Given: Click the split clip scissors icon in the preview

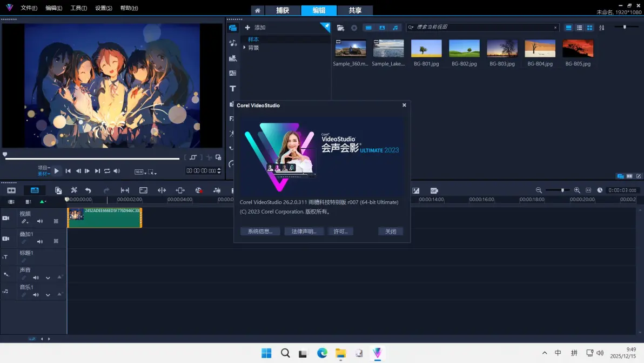Looking at the screenshot, I should [210, 157].
